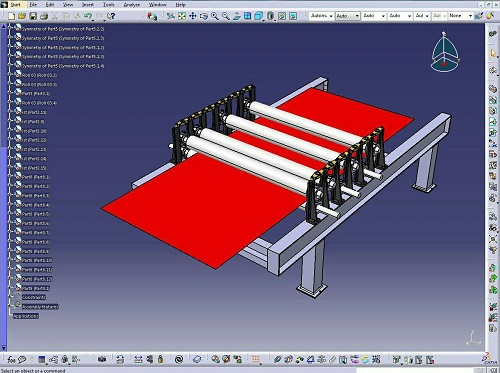Save using the floppy disk icon
The image size is (500, 373).
coord(33,16)
